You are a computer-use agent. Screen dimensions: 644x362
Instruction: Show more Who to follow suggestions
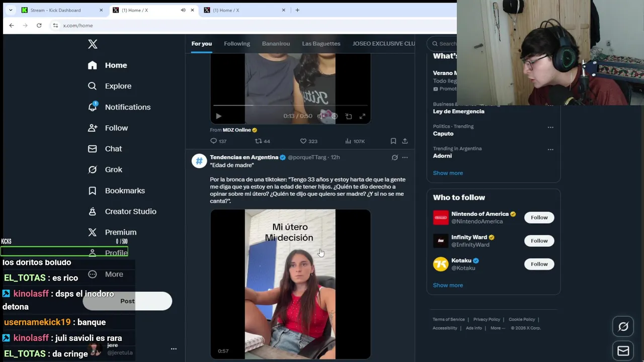tap(448, 285)
